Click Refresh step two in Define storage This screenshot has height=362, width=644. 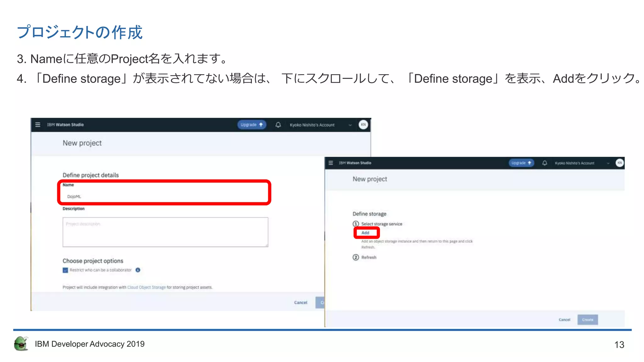coord(369,257)
